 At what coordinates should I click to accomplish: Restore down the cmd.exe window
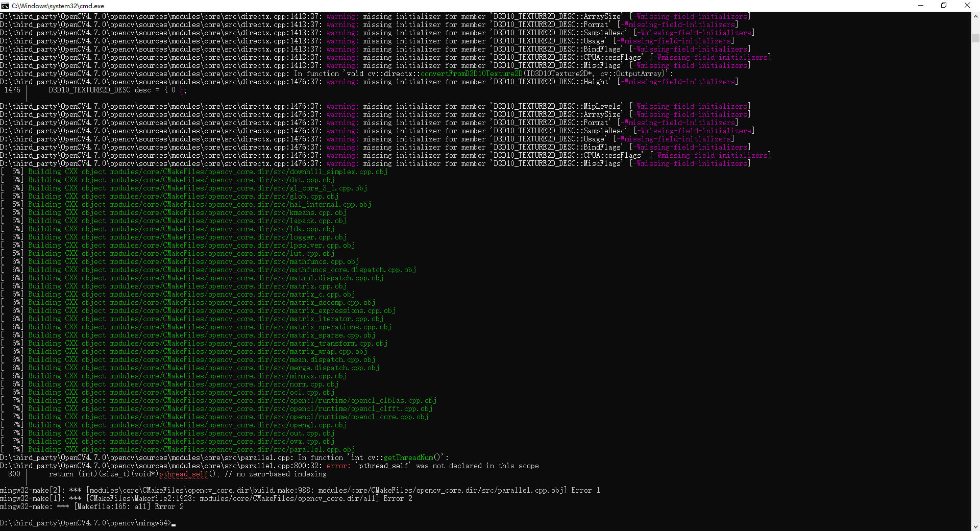(x=944, y=6)
